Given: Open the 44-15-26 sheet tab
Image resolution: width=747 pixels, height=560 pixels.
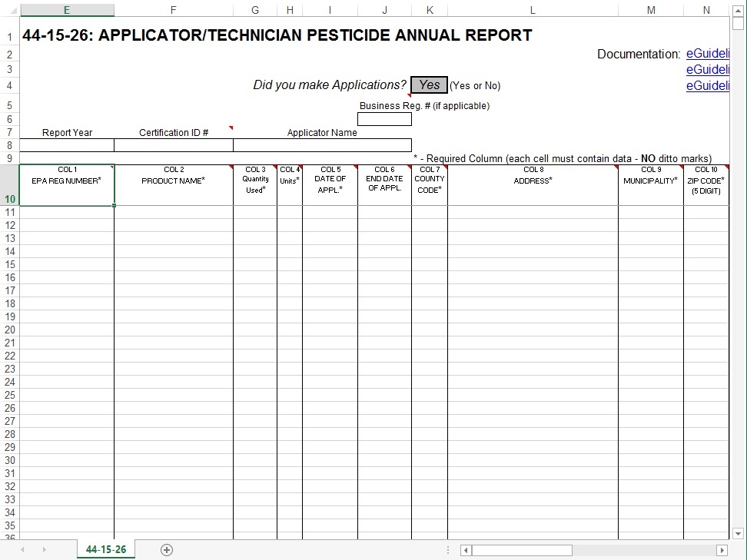Looking at the screenshot, I should 106,549.
